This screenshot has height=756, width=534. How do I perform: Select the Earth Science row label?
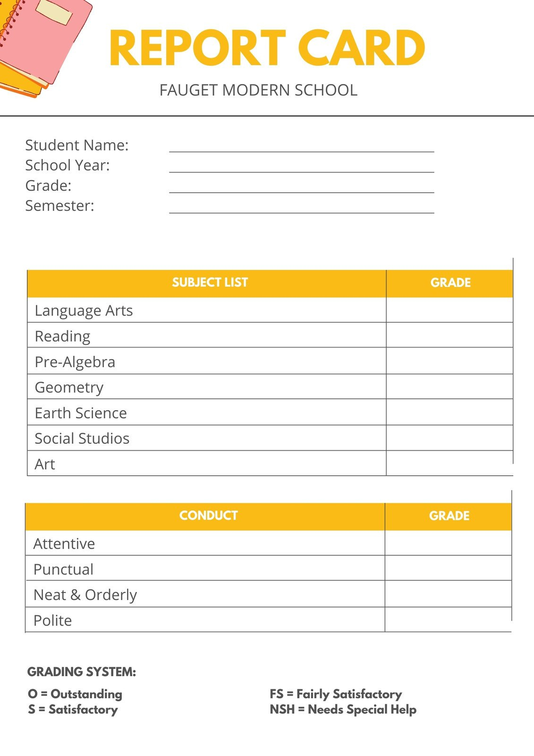81,413
